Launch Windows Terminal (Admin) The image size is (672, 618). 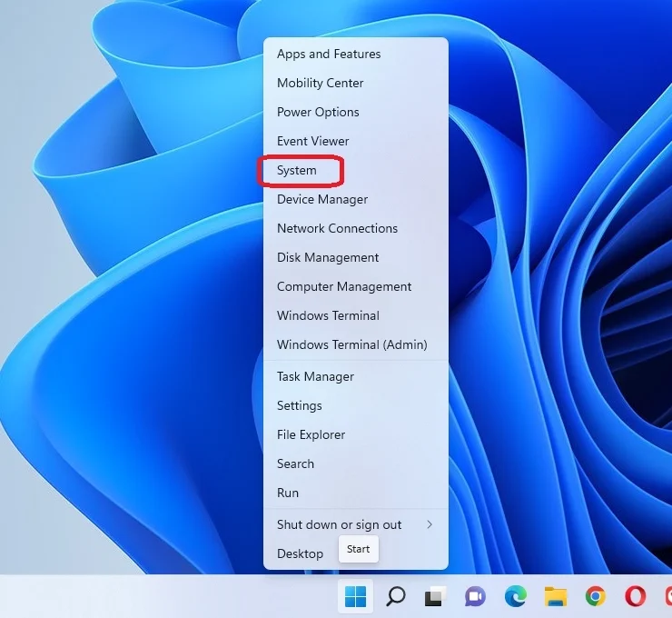351,344
